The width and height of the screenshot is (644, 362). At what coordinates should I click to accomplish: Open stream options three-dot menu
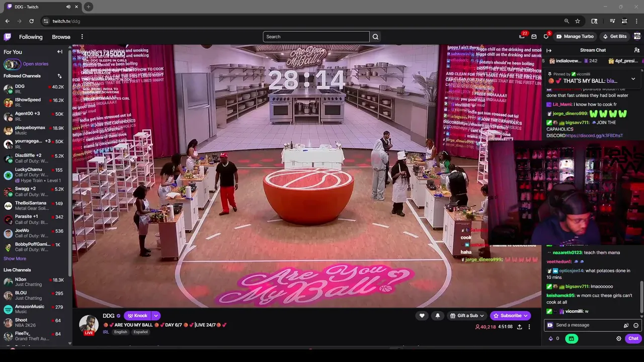pyautogui.click(x=529, y=327)
